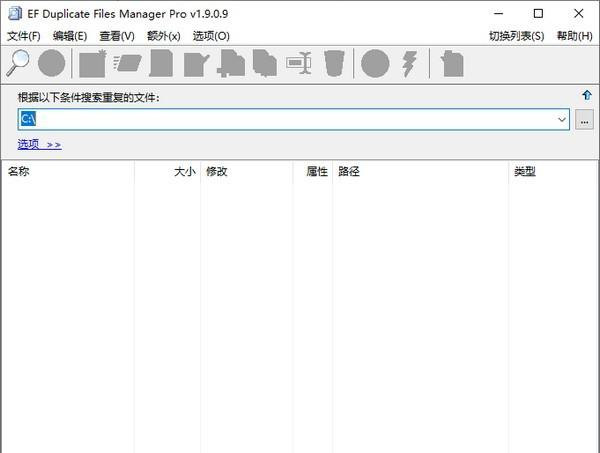Click the new file icon with sparkle
Screen dimensions: 600x453
point(92,63)
